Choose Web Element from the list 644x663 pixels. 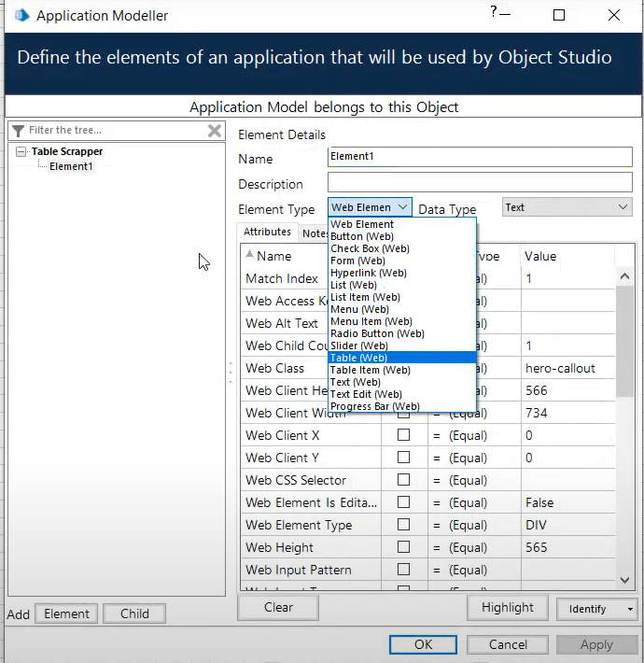coord(402,224)
